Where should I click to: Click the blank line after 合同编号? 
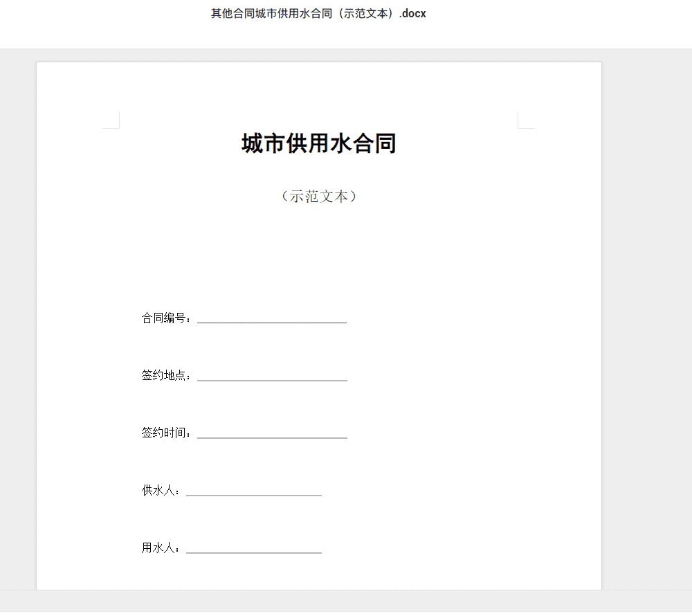click(272, 322)
